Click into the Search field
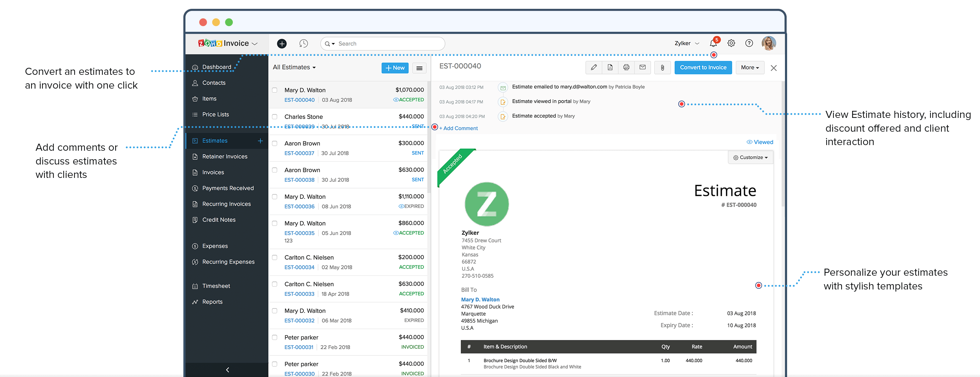Screen dimensions: 980x377 pyautogui.click(x=383, y=44)
